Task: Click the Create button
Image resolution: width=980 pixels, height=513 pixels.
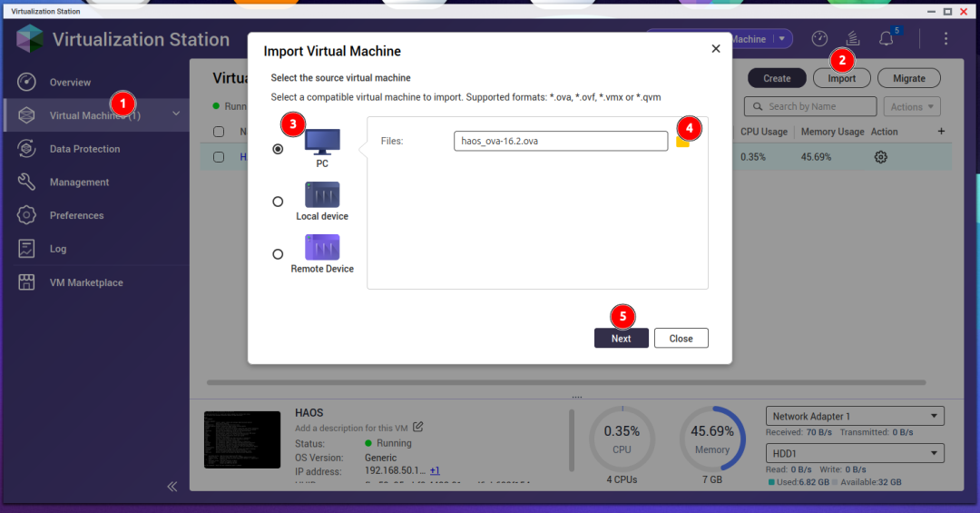Action: [777, 78]
